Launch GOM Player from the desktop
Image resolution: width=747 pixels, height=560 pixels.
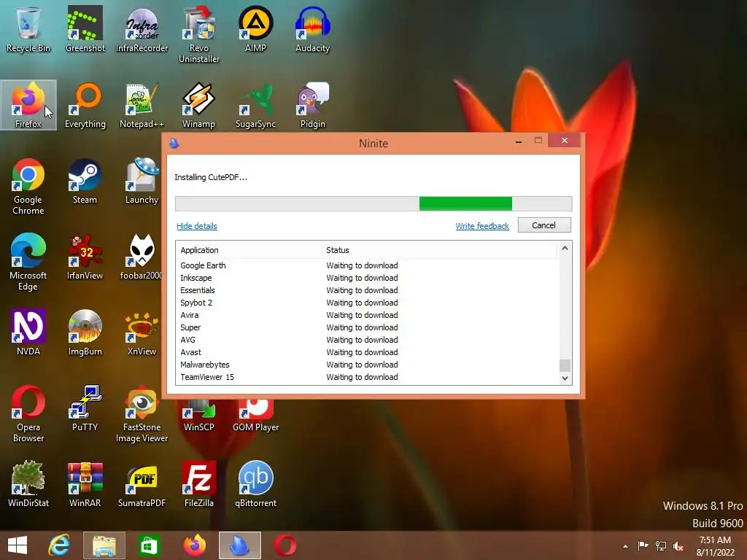click(x=256, y=416)
